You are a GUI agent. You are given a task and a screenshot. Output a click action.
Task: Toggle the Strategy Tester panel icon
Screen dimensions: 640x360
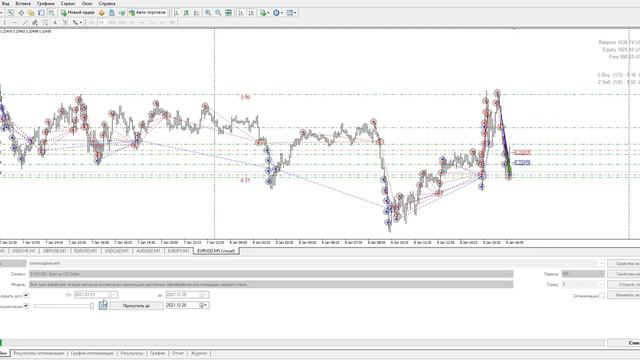51,13
